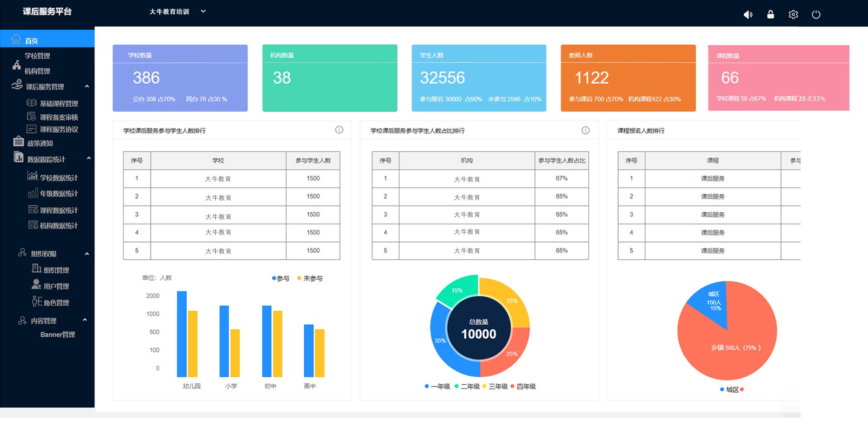Screen dimensions: 868x439
Task: Click the 学校管理 organization icon
Action: point(17,65)
